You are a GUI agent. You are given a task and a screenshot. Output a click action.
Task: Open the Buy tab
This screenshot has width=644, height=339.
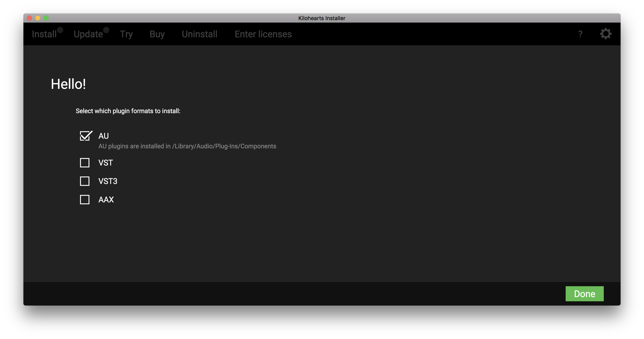click(x=157, y=34)
